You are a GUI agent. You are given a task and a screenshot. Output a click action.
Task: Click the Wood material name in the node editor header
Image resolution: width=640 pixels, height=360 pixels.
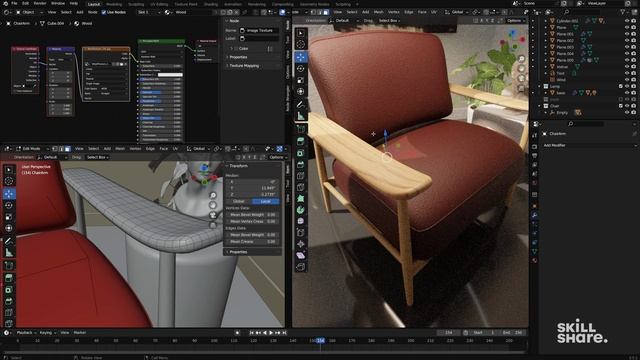pyautogui.click(x=181, y=12)
